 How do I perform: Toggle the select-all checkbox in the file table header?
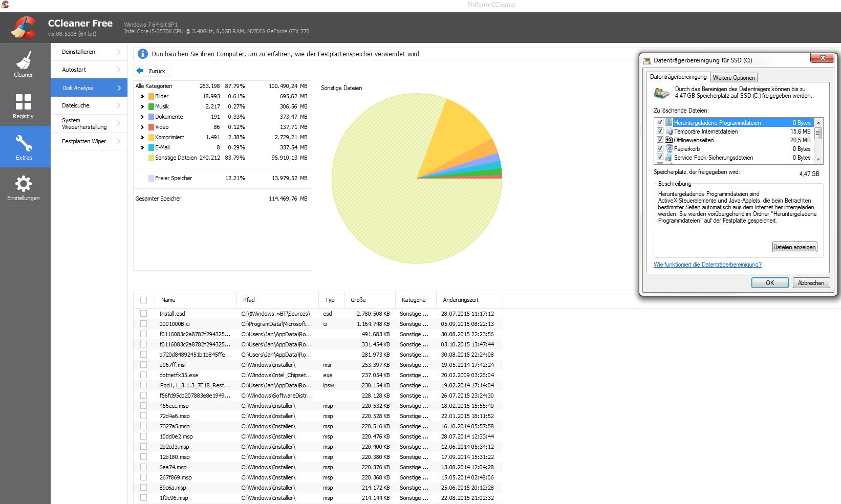pyautogui.click(x=143, y=300)
